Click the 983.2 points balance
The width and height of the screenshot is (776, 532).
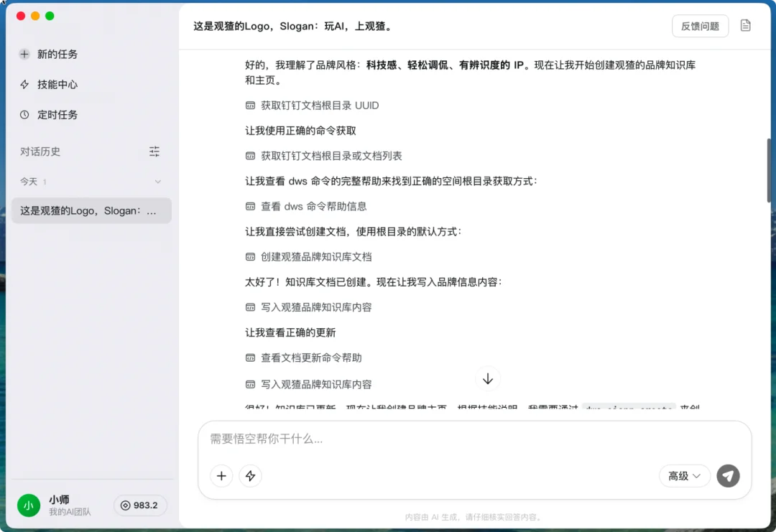point(140,505)
